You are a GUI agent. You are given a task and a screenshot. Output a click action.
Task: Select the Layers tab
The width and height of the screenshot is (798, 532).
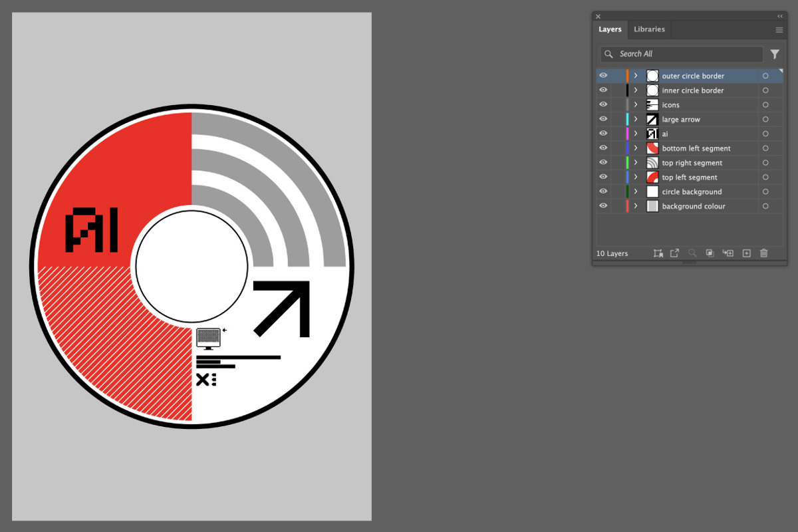(x=610, y=29)
